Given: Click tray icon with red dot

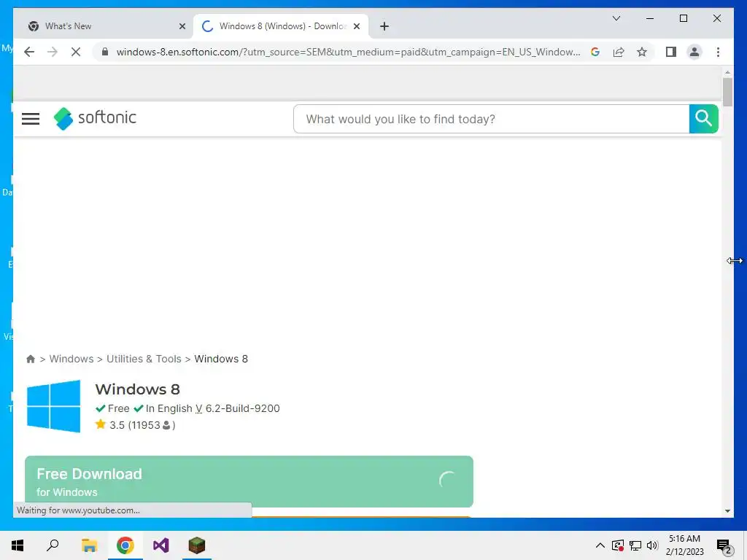Looking at the screenshot, I should click(x=618, y=545).
